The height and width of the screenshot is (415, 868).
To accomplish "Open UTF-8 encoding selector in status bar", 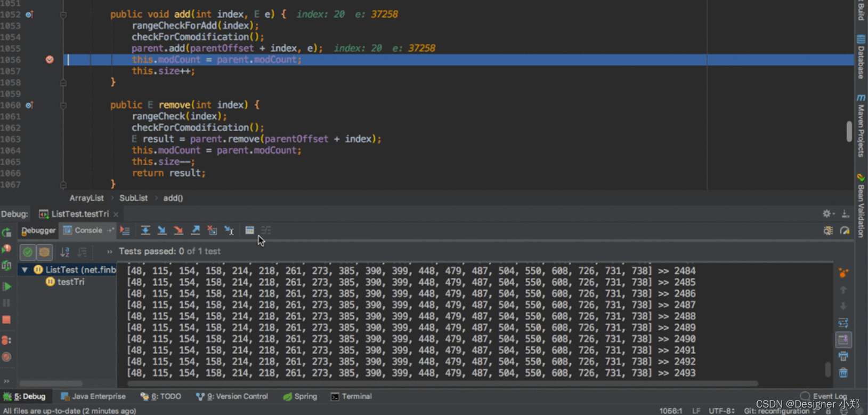I will [x=722, y=411].
